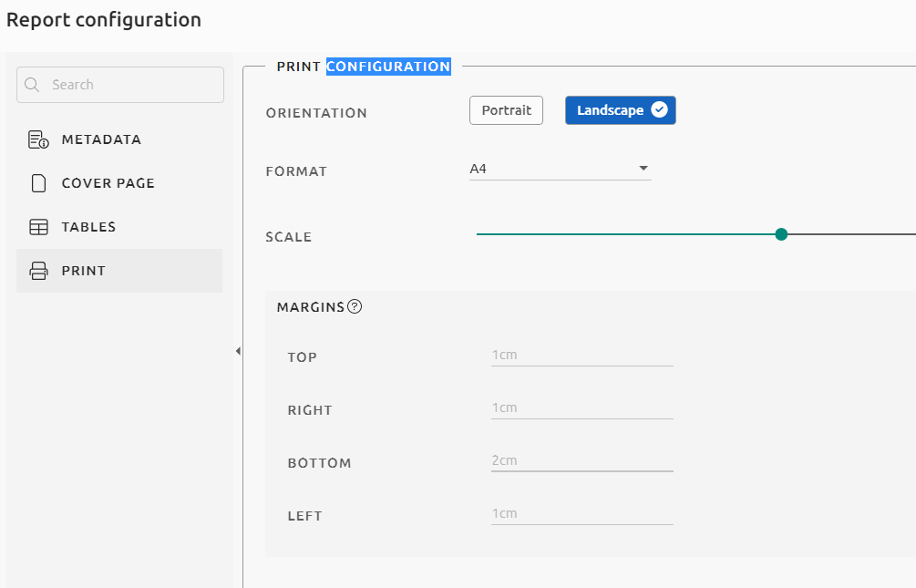Select Portrait orientation
This screenshot has height=588, width=916.
(506, 110)
